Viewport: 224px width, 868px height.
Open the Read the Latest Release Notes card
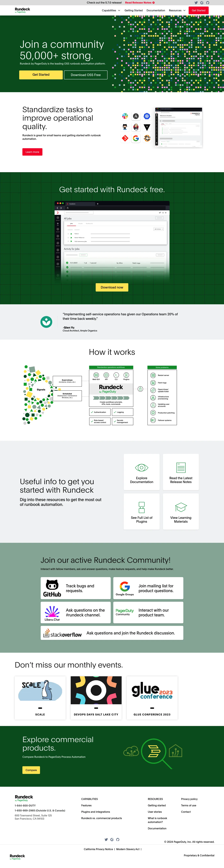tap(181, 472)
